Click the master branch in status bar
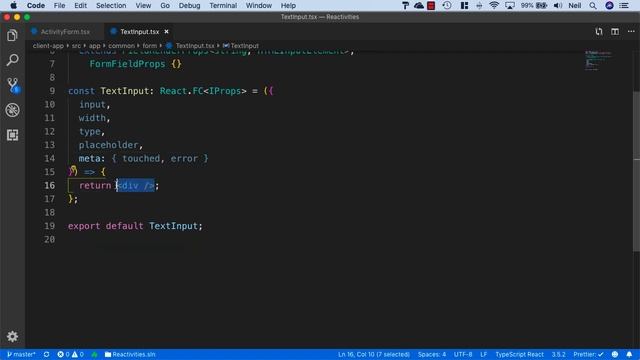 tap(21, 354)
